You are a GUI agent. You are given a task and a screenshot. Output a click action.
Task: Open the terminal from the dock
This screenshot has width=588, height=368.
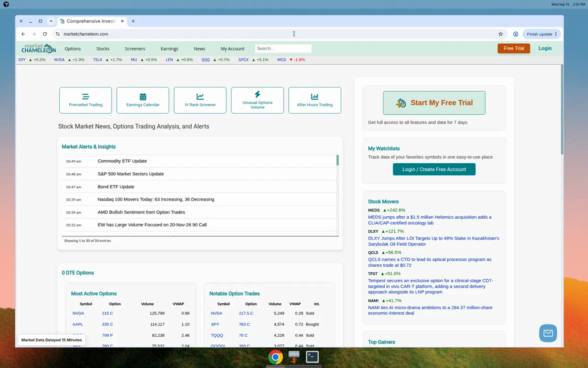[x=312, y=357]
